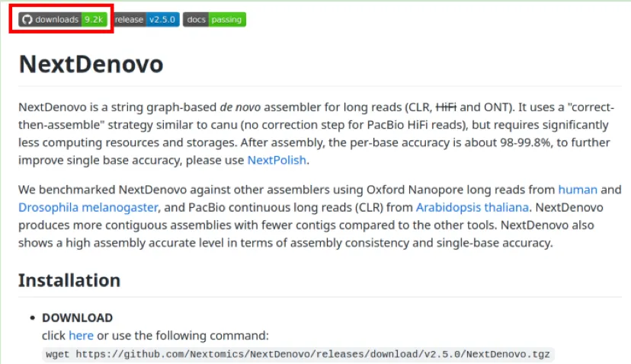The width and height of the screenshot is (631, 364).
Task: Follow the NextPolish link
Action: pos(277,160)
